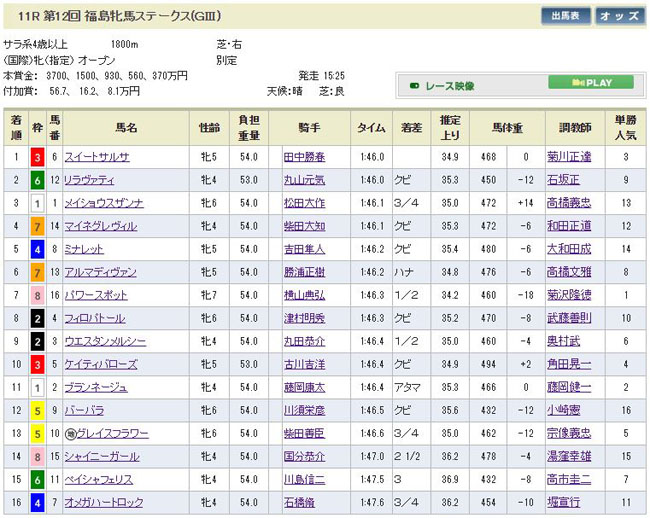This screenshot has height=518, width=650.
Task: Click the red frame 3 badge in first row
Action: pos(37,157)
